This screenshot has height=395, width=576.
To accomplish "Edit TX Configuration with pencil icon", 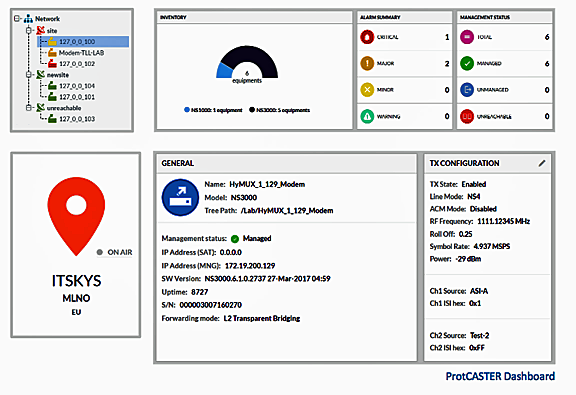I will coord(542,163).
